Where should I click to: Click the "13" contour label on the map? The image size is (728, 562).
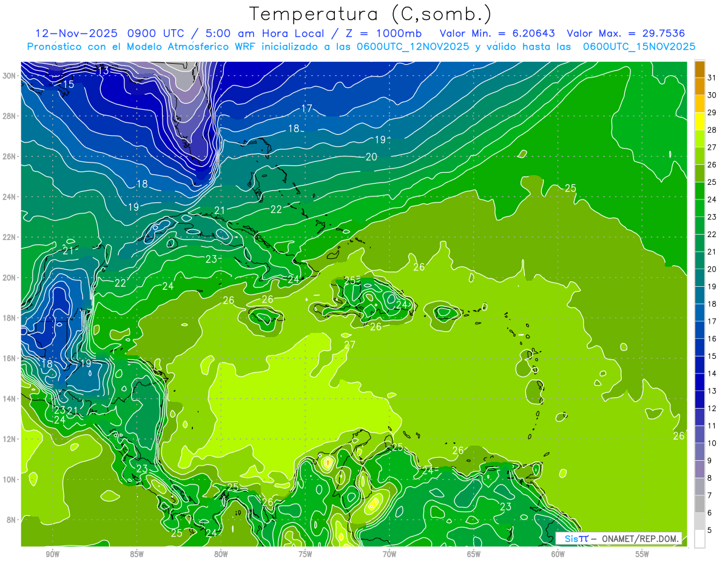tap(103, 71)
